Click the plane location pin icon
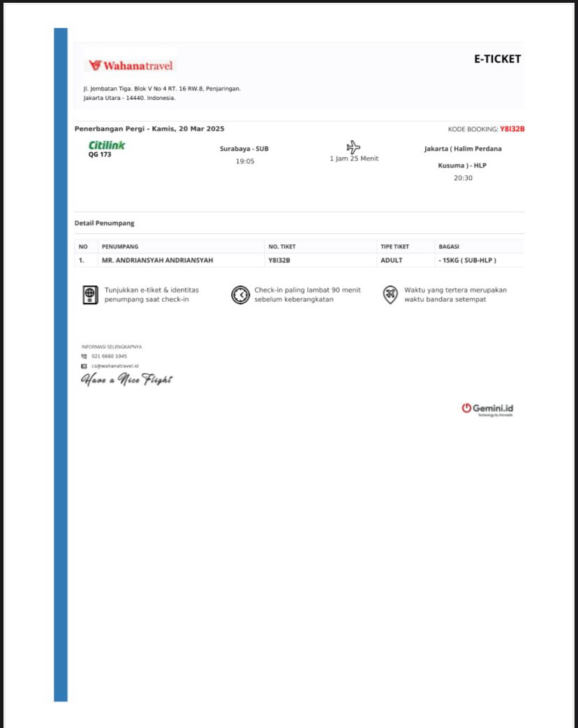Viewport: 578px width, 728px height. click(390, 295)
